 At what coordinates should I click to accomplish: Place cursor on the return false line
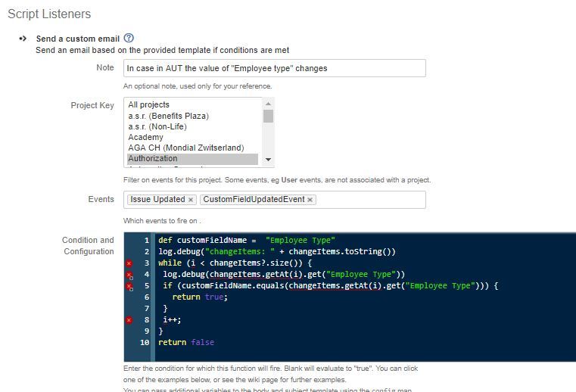186,342
